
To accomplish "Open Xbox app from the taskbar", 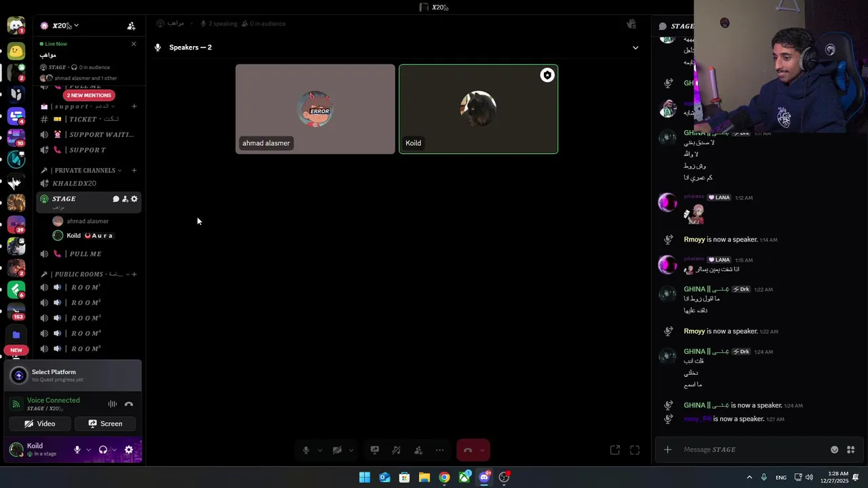I will [x=465, y=478].
